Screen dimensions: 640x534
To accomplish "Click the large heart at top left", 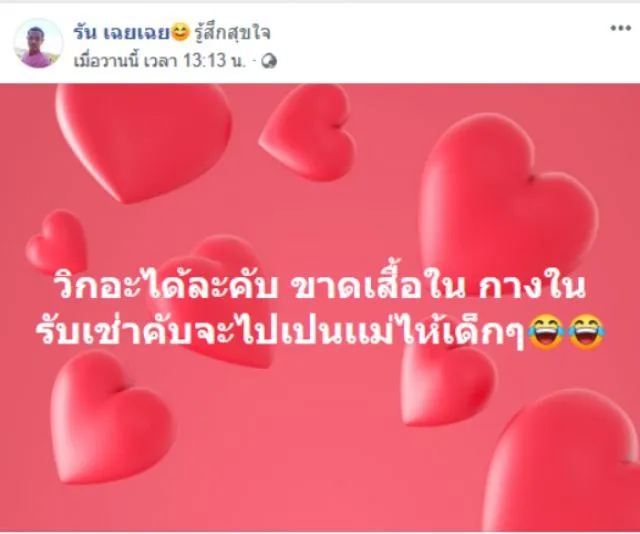I will pyautogui.click(x=144, y=142).
